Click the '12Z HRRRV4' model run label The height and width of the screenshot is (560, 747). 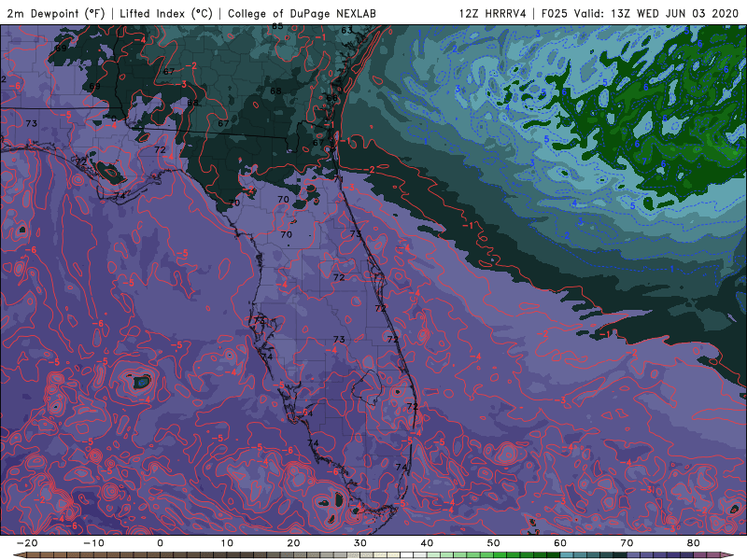tap(493, 13)
